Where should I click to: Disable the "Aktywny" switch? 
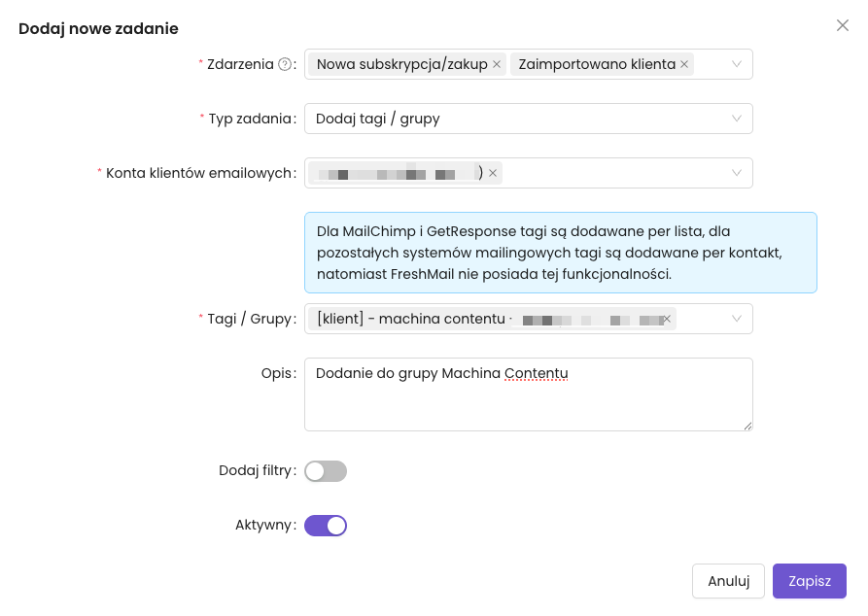pyautogui.click(x=326, y=526)
